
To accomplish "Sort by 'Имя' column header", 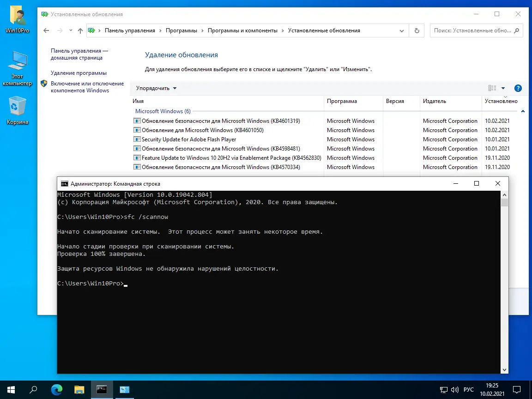I will coord(227,101).
